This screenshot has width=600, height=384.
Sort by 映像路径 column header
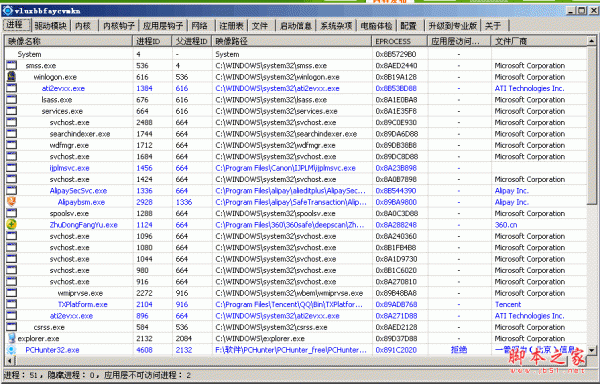(x=291, y=41)
